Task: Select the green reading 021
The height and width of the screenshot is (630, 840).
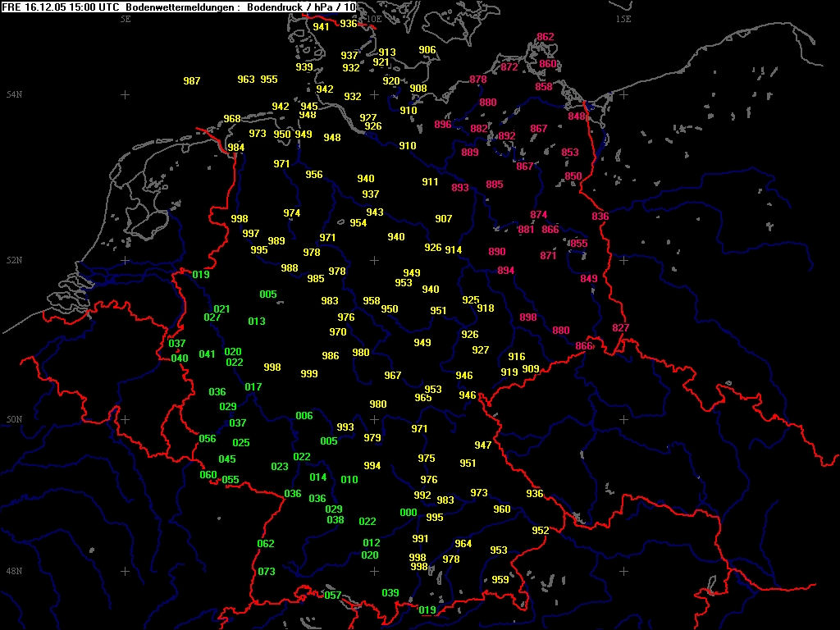Action: [221, 309]
